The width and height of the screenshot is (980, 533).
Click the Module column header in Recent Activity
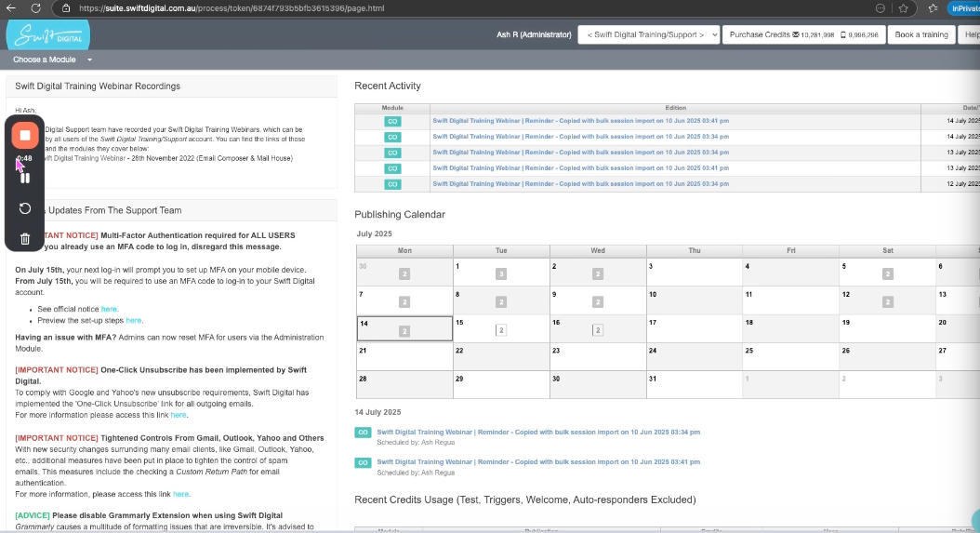coord(392,108)
